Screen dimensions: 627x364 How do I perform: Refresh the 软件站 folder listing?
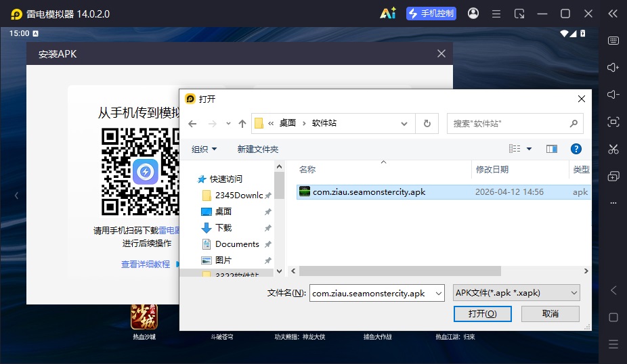[427, 124]
